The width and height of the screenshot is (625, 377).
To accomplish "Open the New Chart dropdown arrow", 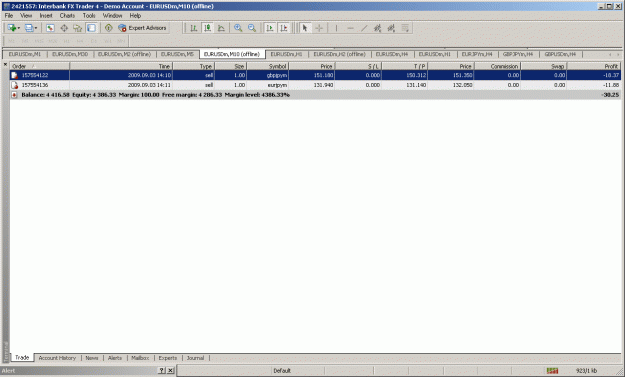I will tap(18, 28).
